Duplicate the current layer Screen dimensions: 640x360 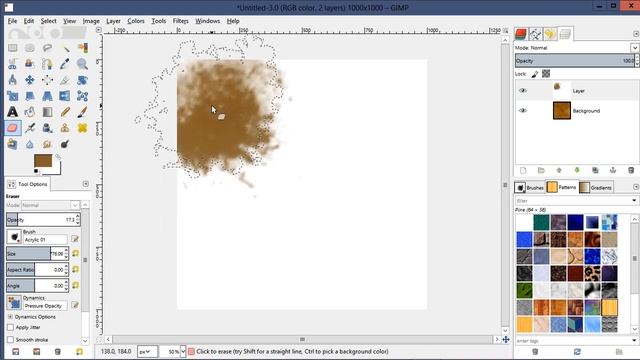click(595, 170)
